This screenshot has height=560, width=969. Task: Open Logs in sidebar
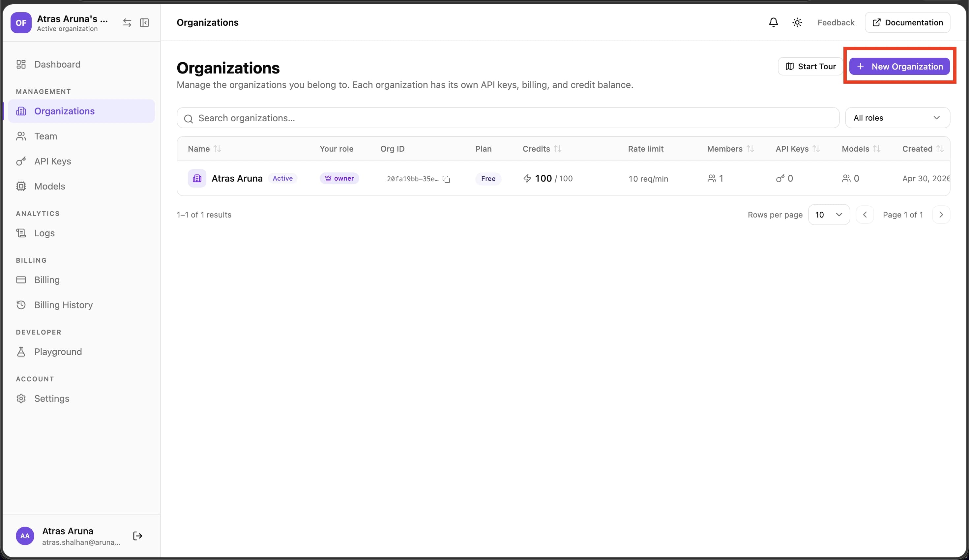81,233
